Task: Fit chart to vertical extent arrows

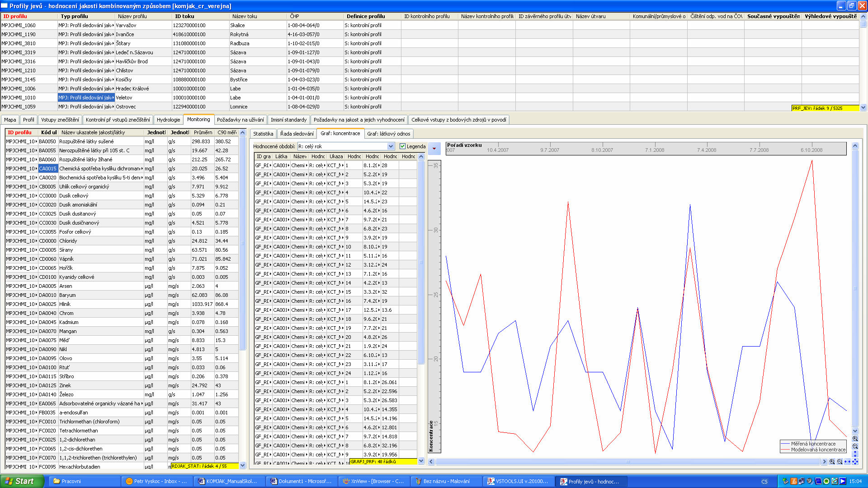Action: 855,454
